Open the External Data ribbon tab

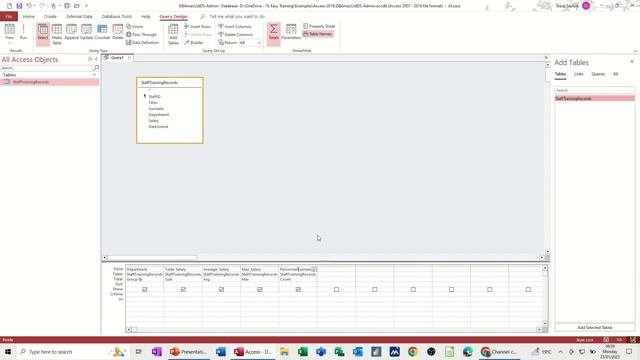[x=79, y=16]
